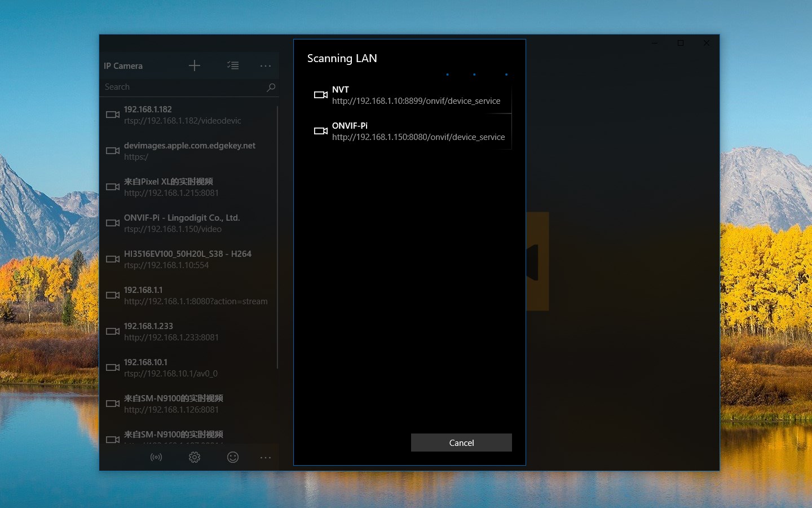The image size is (812, 508).
Task: Select the discovered ONVIF-Pi device at 192.168.1.150
Action: [x=418, y=131]
